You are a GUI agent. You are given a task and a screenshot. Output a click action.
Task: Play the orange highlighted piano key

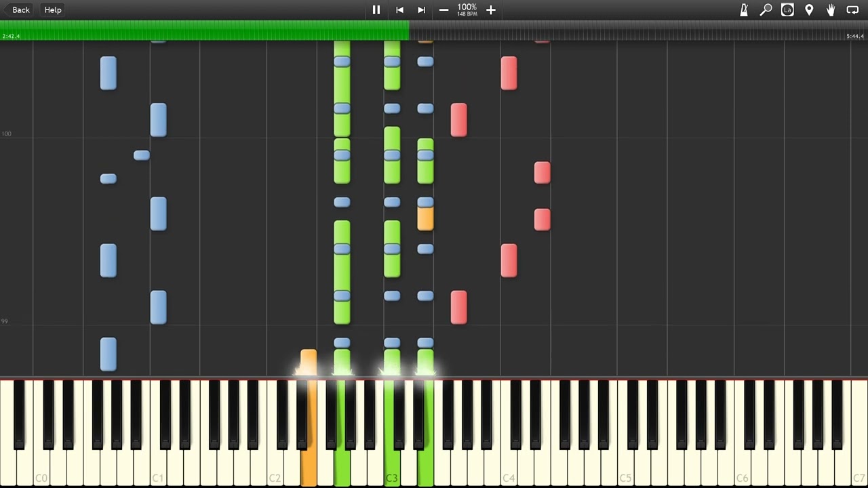(x=309, y=468)
